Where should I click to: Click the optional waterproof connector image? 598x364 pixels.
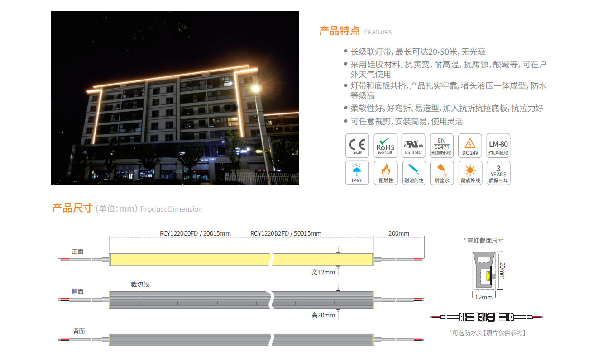click(x=486, y=317)
